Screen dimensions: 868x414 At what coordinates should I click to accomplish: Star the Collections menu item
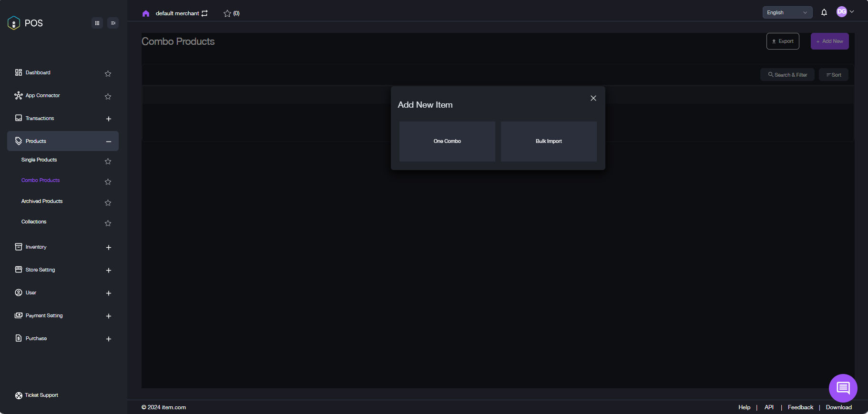(x=108, y=223)
